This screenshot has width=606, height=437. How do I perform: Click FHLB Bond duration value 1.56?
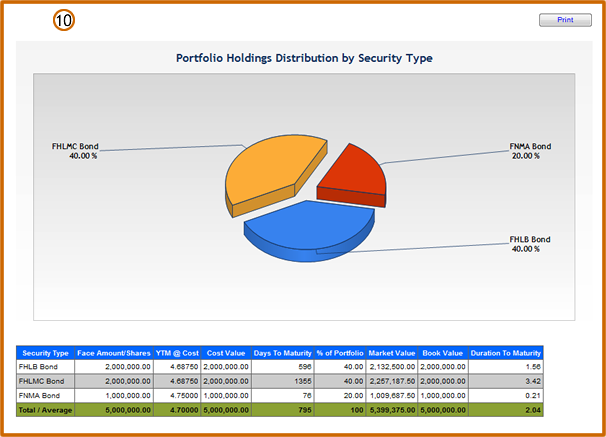(506, 367)
